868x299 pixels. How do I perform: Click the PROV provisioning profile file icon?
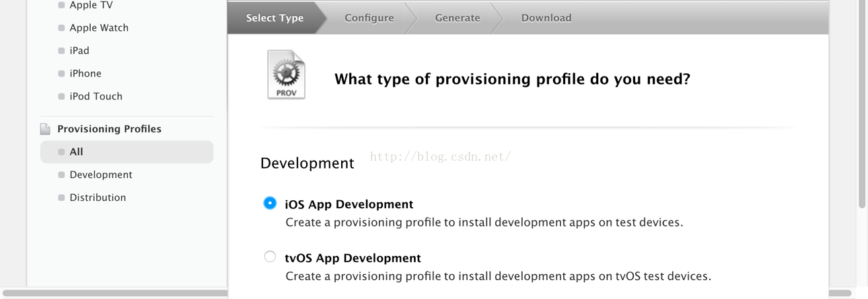(x=286, y=75)
